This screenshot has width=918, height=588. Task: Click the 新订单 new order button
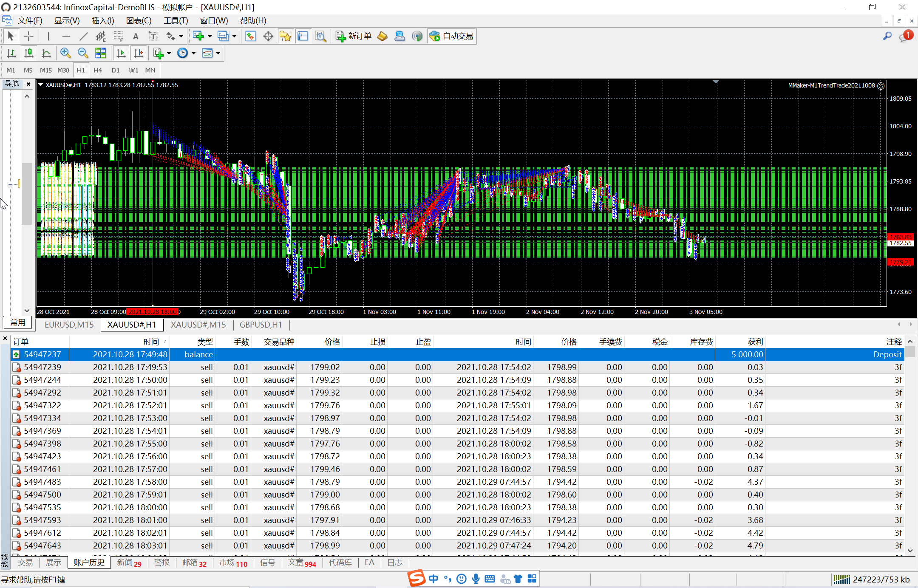353,36
